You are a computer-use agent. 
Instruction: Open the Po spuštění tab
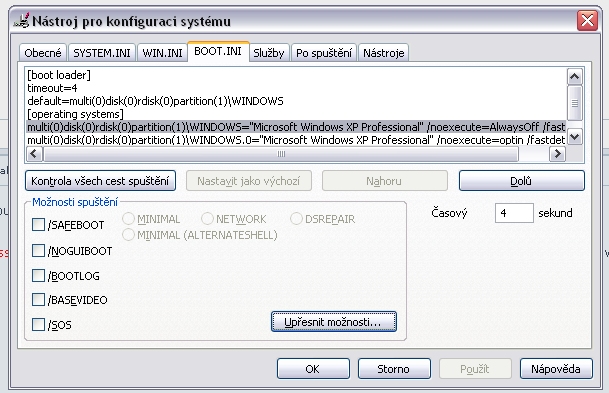pyautogui.click(x=324, y=53)
